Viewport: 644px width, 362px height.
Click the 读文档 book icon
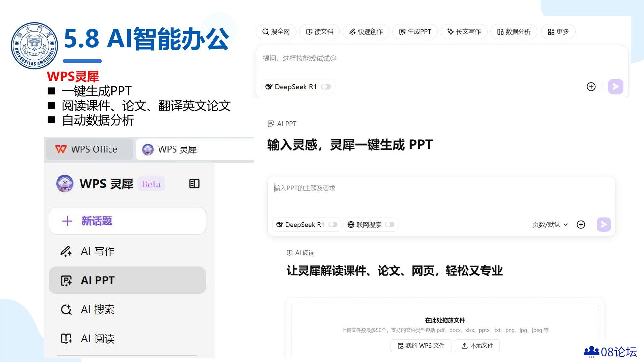pos(309,32)
